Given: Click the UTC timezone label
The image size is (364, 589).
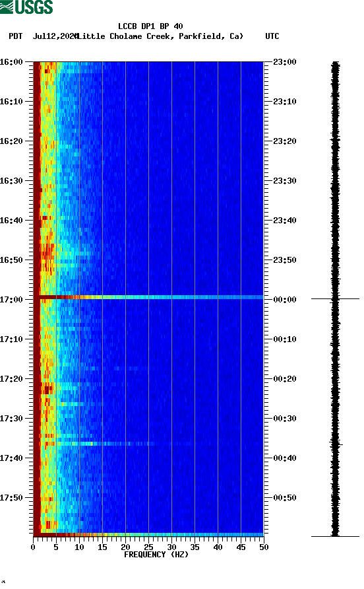Looking at the screenshot, I should (x=272, y=36).
